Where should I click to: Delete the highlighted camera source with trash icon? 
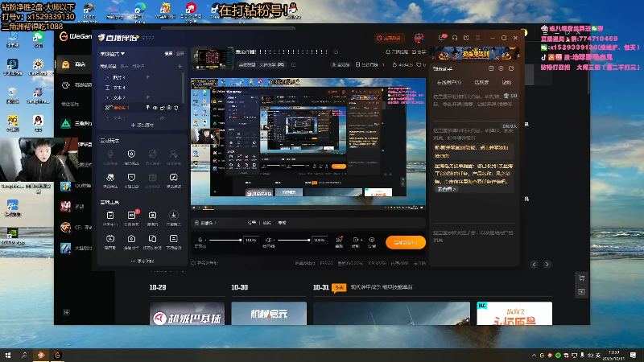(x=176, y=108)
